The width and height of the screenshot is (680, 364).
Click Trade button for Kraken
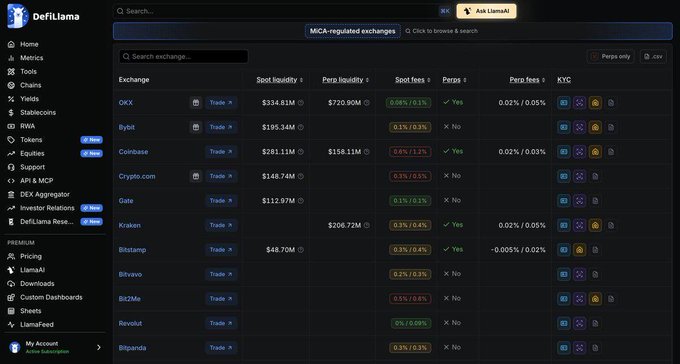(221, 225)
